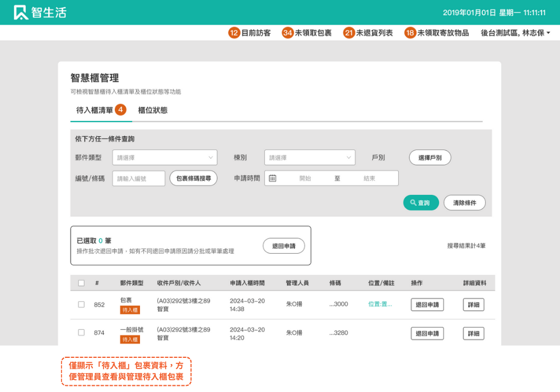The image size is (560, 392).
Task: Click the 待入櫃 tag under 一般掛號
Action: 130,339
